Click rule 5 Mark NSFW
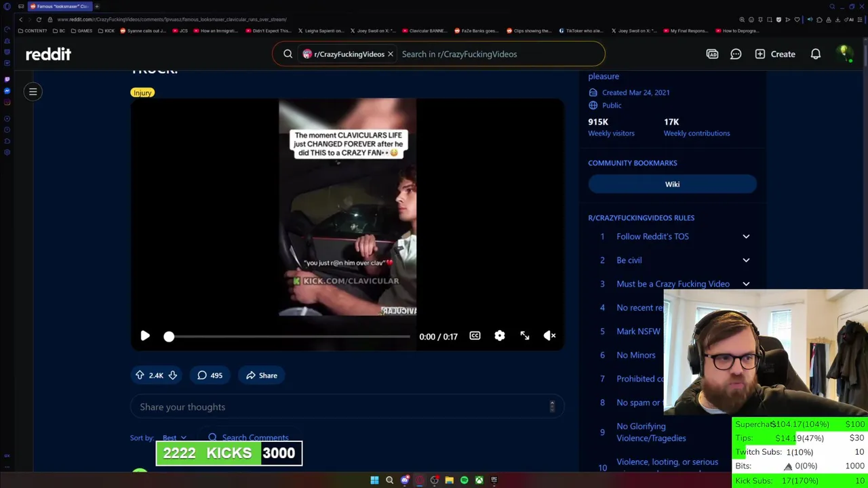Viewport: 868px width, 488px height. pyautogui.click(x=638, y=331)
